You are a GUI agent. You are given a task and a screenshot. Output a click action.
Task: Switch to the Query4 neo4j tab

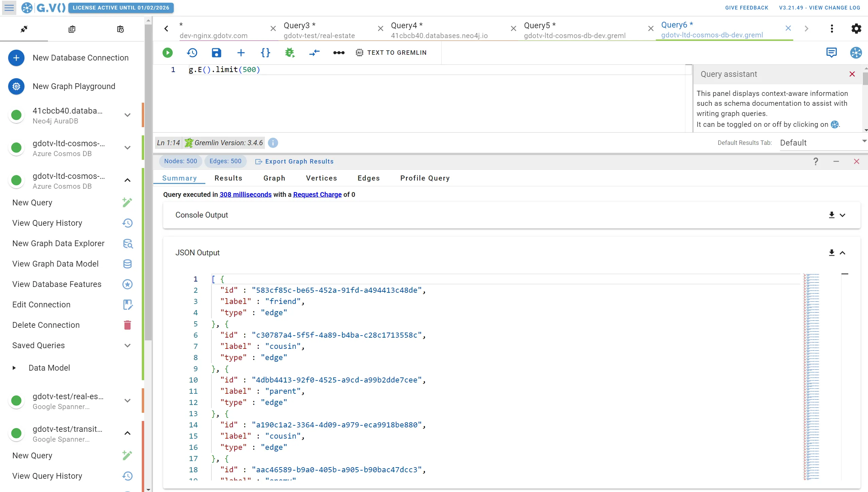(x=439, y=30)
